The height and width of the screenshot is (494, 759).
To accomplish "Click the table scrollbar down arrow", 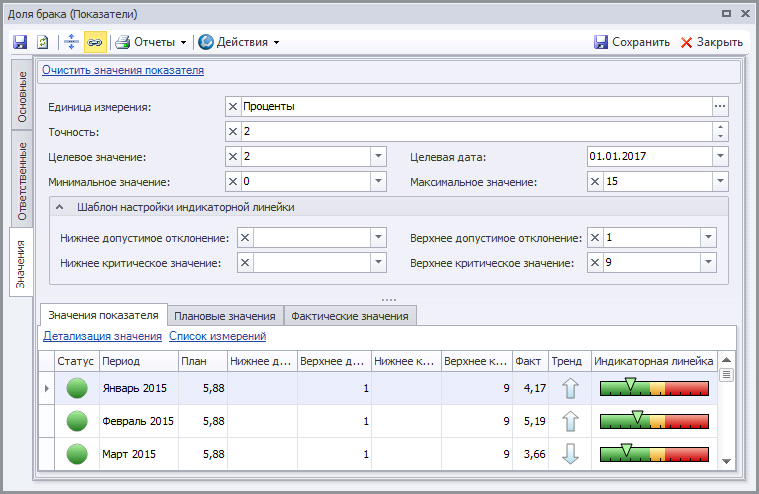I will coord(726,461).
